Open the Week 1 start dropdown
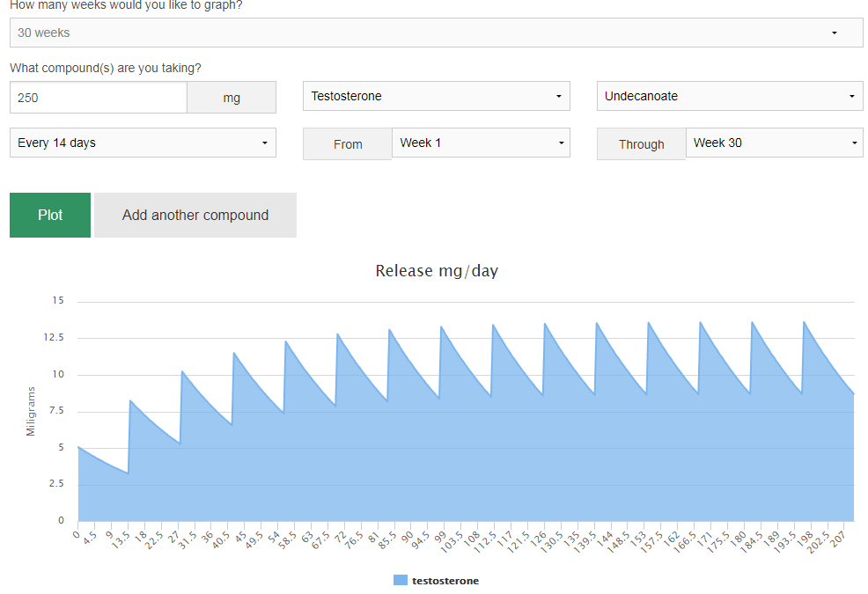This screenshot has height=594, width=868. click(481, 143)
